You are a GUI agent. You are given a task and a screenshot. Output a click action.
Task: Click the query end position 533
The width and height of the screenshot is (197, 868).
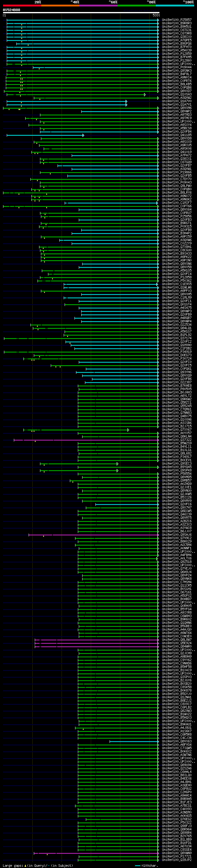coord(155,15)
